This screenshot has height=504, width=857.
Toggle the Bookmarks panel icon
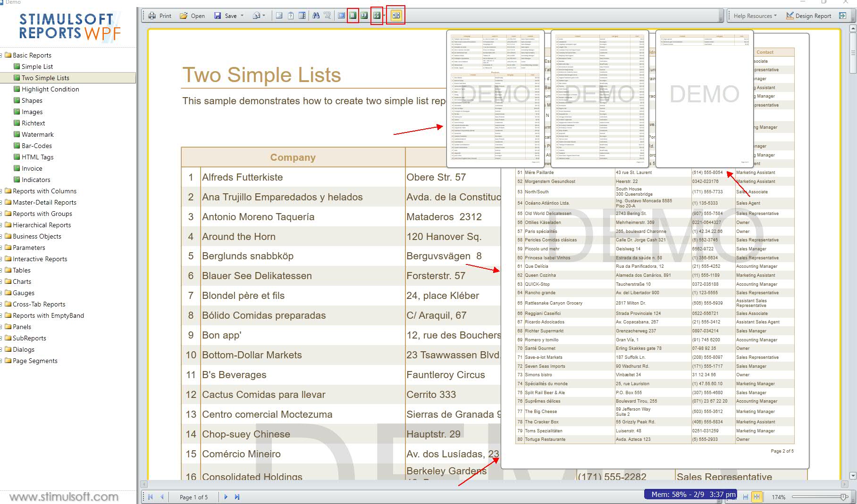pos(279,16)
